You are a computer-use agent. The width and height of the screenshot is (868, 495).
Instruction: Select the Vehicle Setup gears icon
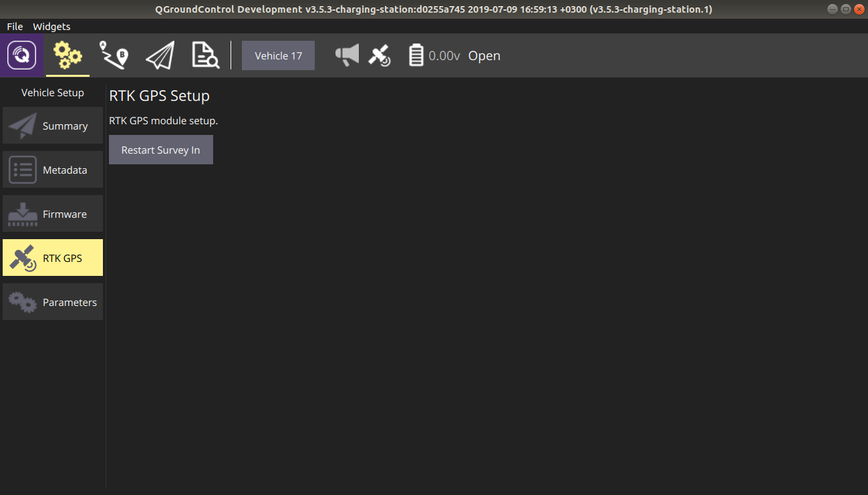[x=67, y=55]
